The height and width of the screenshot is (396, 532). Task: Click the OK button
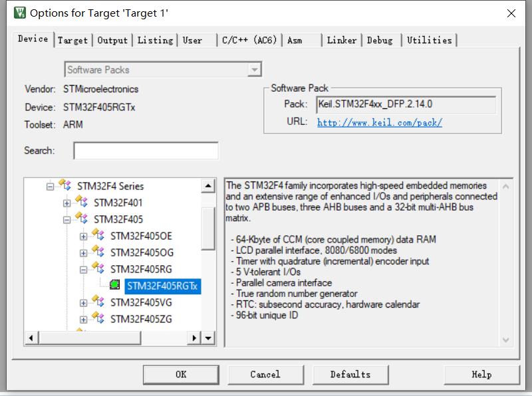pyautogui.click(x=181, y=375)
